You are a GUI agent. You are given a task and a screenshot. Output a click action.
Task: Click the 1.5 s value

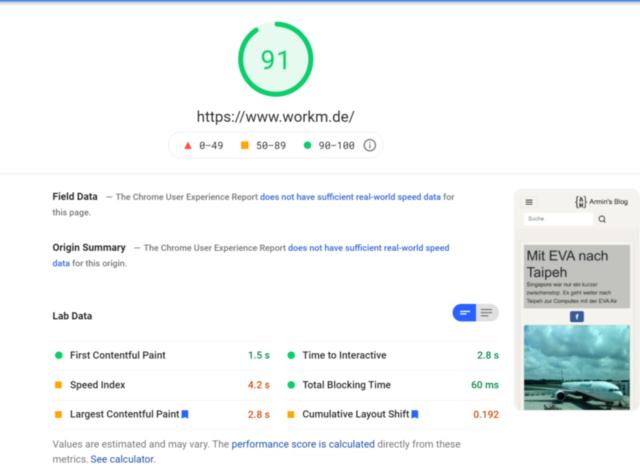259,355
